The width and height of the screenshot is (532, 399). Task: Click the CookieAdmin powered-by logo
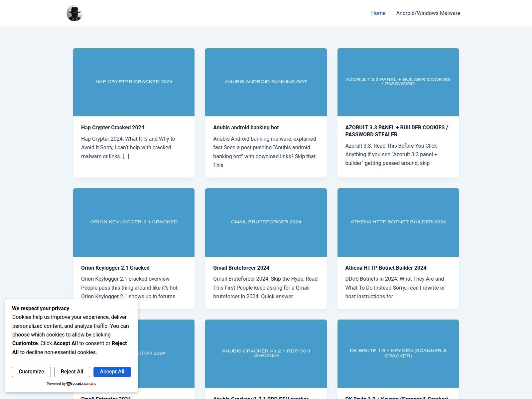tap(81, 384)
